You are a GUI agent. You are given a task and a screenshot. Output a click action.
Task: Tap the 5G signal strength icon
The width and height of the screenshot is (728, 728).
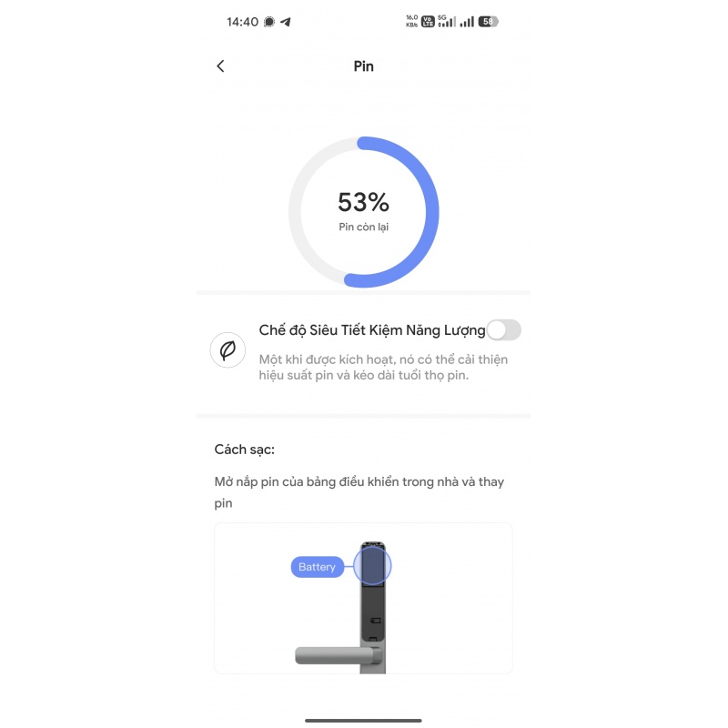pyautogui.click(x=446, y=21)
